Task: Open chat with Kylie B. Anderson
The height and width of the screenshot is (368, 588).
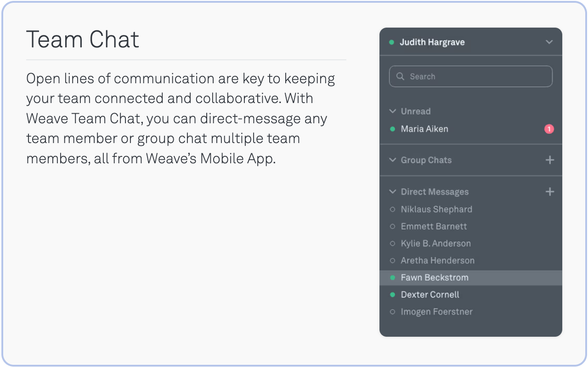Action: pyautogui.click(x=435, y=243)
